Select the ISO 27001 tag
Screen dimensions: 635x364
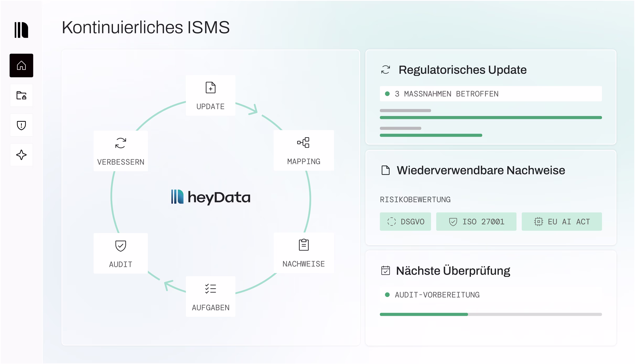[476, 222]
